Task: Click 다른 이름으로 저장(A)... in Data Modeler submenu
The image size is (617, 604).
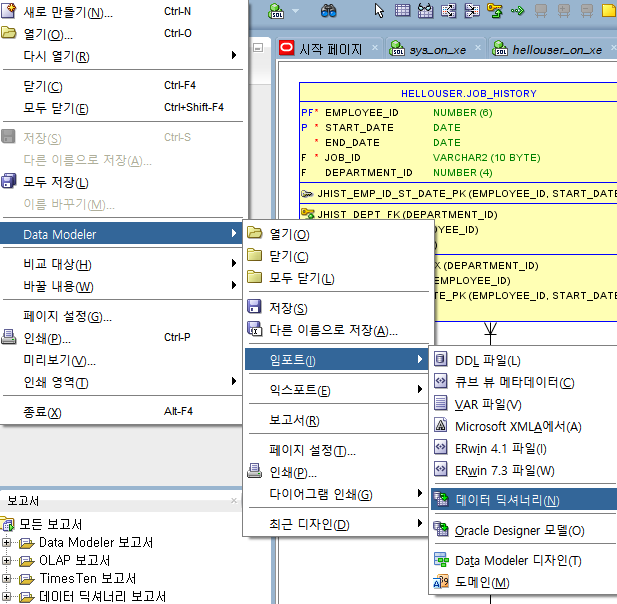Action: click(337, 330)
